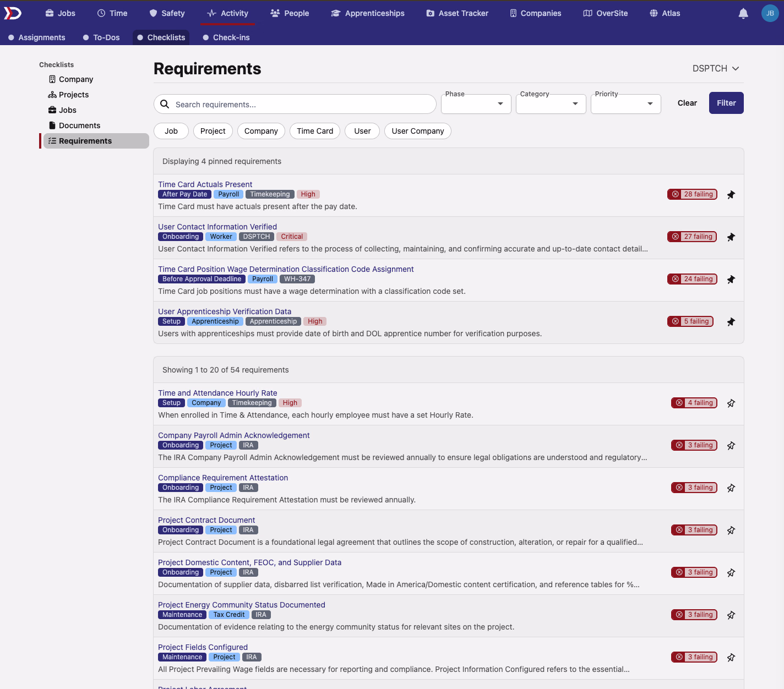Open the Activity navigation menu
This screenshot has height=689, width=784.
tap(227, 13)
